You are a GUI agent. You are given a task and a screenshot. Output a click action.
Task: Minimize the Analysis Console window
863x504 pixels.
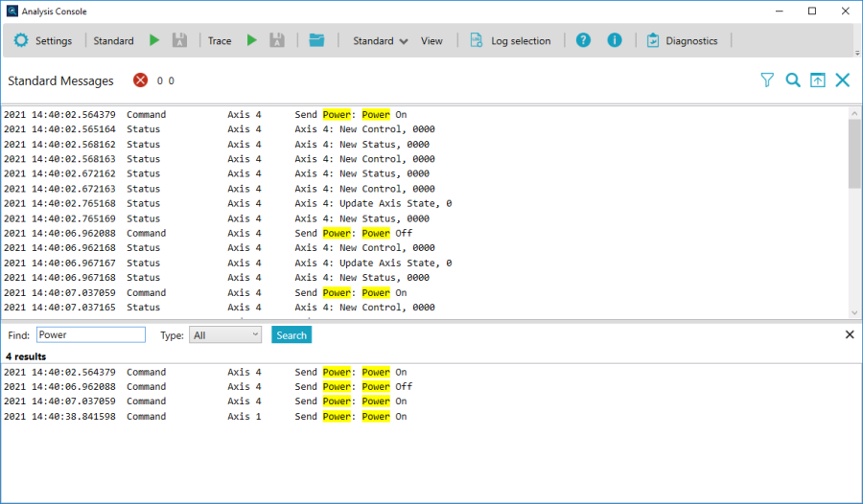click(780, 11)
